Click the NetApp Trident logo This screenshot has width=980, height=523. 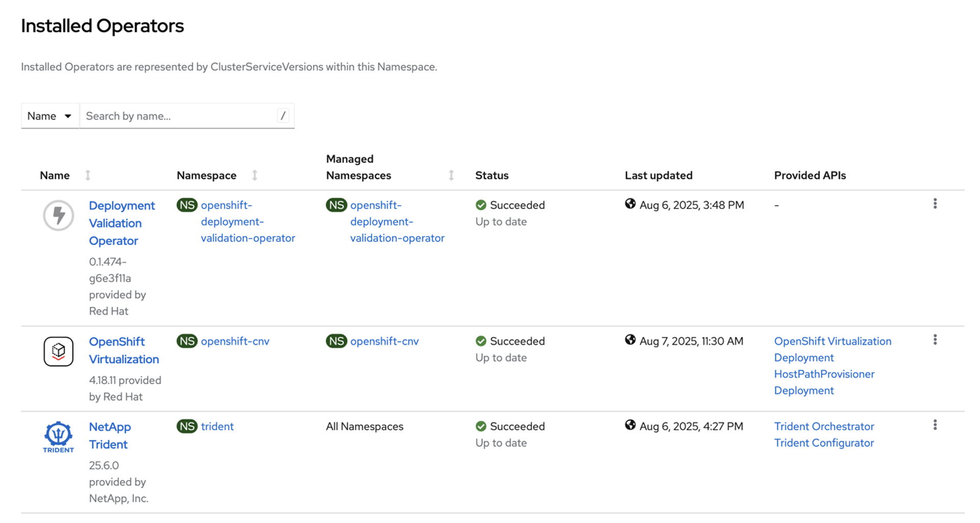(58, 436)
